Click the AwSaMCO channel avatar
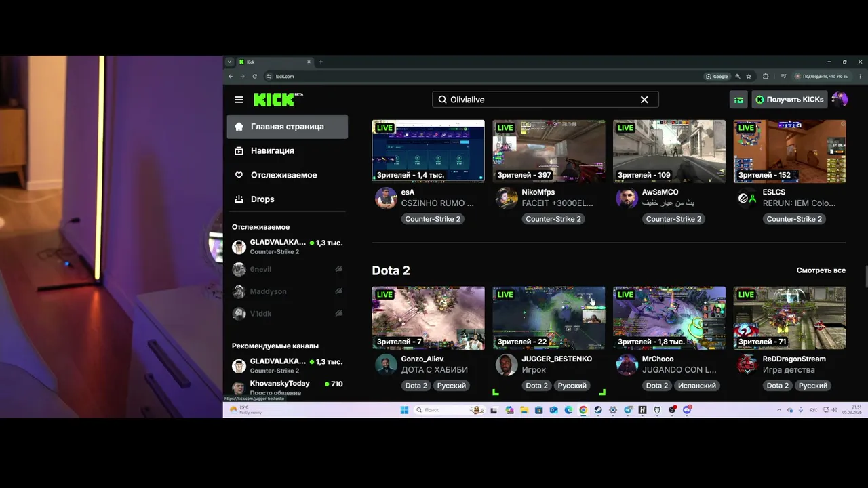This screenshot has width=868, height=488. pyautogui.click(x=627, y=198)
